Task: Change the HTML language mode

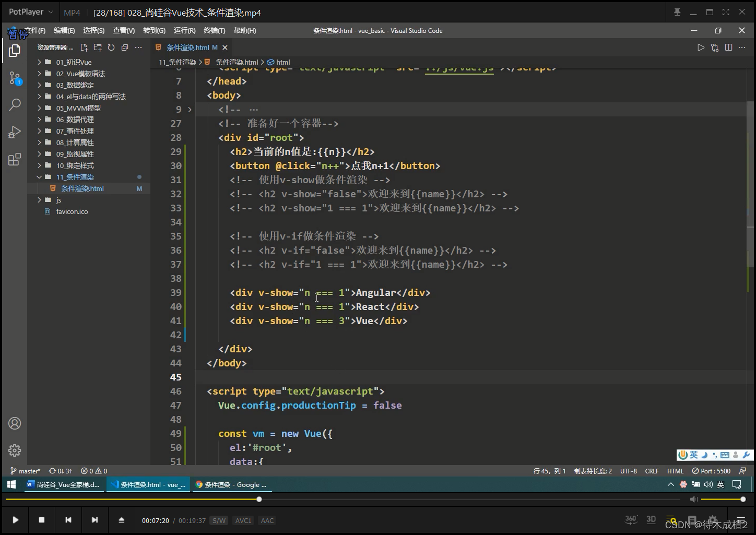Action: (675, 471)
